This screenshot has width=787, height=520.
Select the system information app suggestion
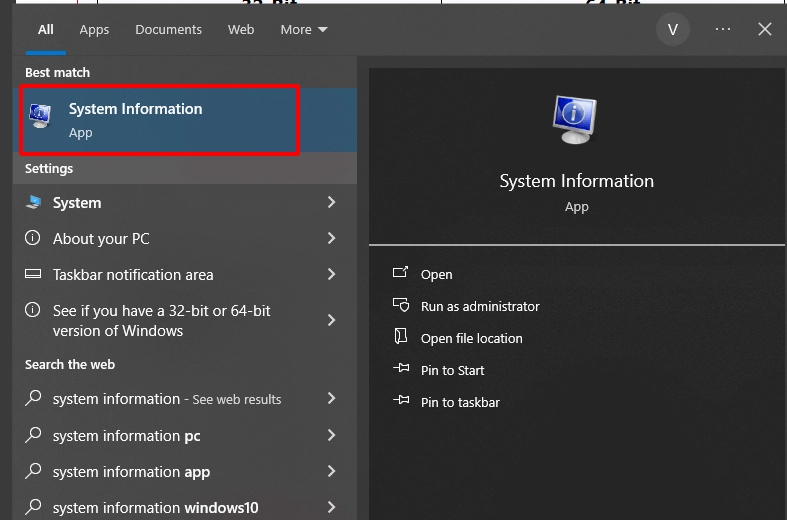(x=185, y=472)
